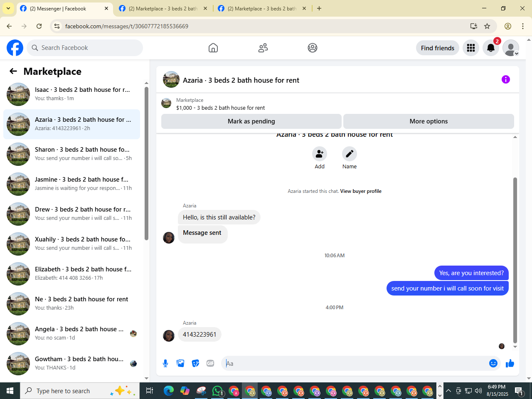Edit chat name with pencil icon
Image resolution: width=532 pixels, height=399 pixels.
(350, 154)
